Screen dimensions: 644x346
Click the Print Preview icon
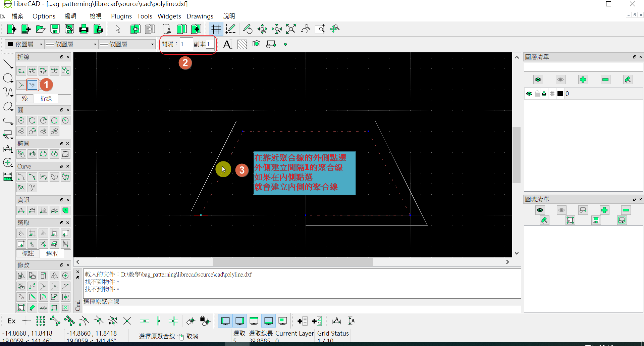pyautogui.click(x=98, y=29)
